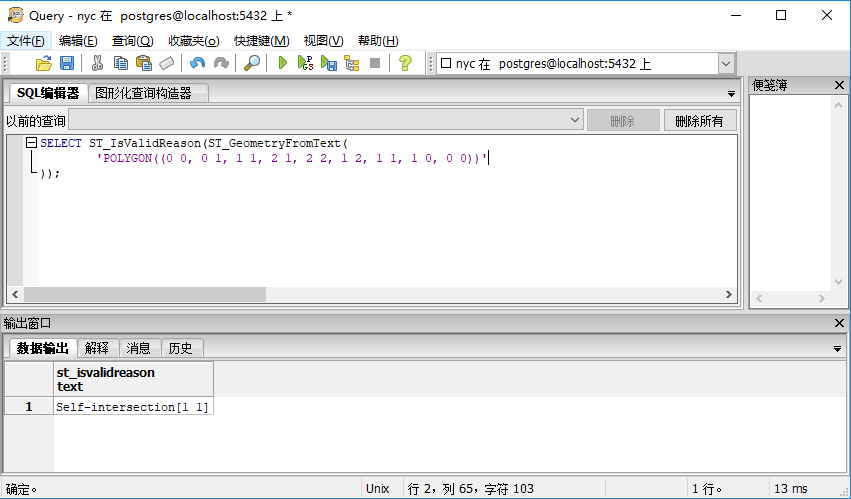The image size is (851, 499).
Task: Close the output window panel
Action: click(x=839, y=323)
